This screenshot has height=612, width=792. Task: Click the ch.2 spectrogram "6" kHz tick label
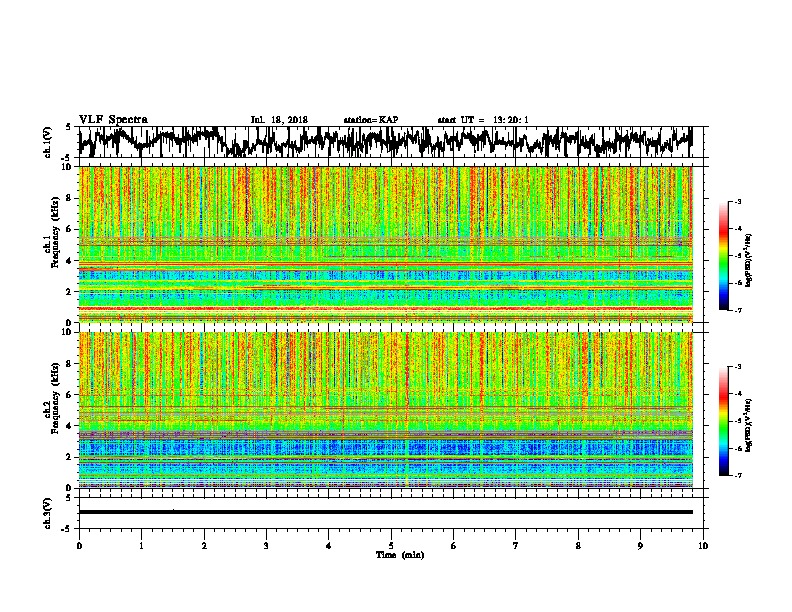pyautogui.click(x=69, y=395)
